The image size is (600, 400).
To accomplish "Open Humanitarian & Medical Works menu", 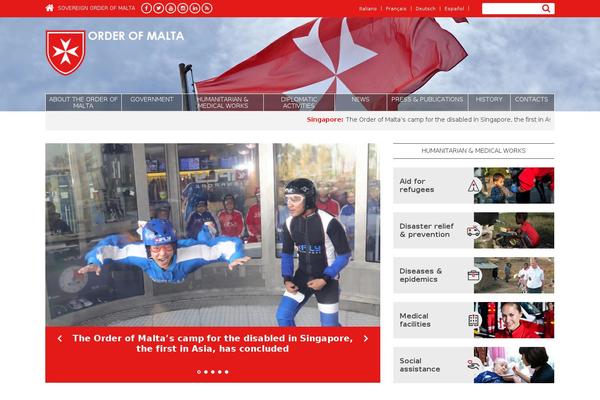I will point(223,102).
